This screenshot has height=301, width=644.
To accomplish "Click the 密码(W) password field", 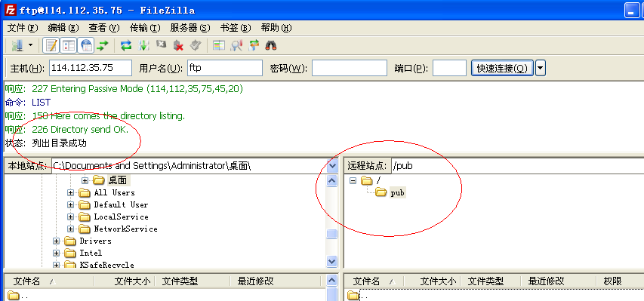I will pyautogui.click(x=349, y=68).
